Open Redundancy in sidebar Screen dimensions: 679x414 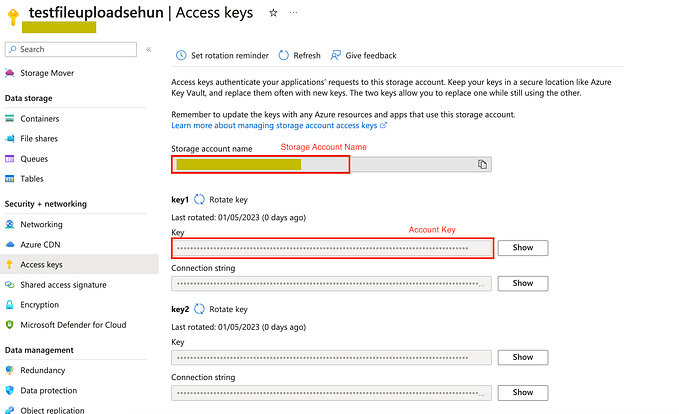(42, 371)
